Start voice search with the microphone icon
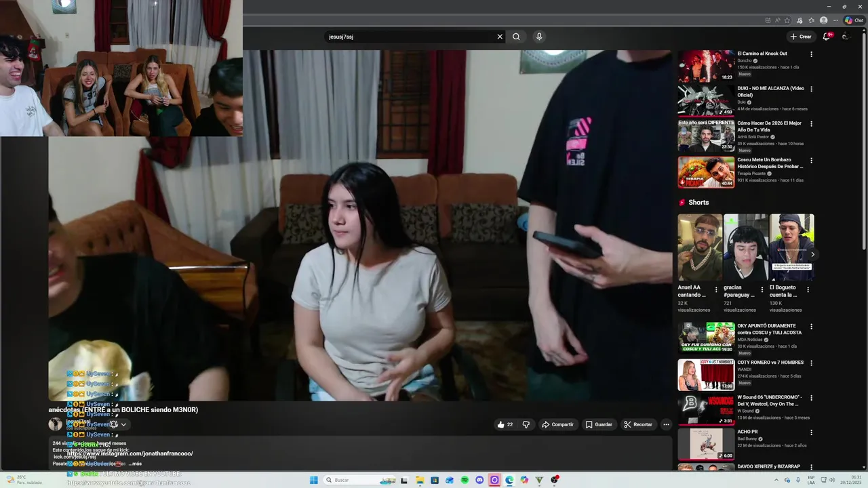The height and width of the screenshot is (488, 868). (x=539, y=37)
